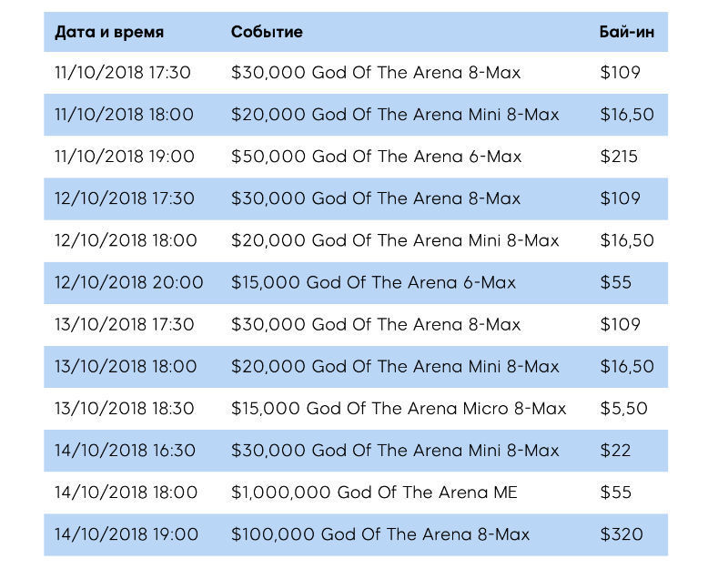728x569 pixels.
Task: Select the $320 buy-in cell
Action: pyautogui.click(x=622, y=534)
